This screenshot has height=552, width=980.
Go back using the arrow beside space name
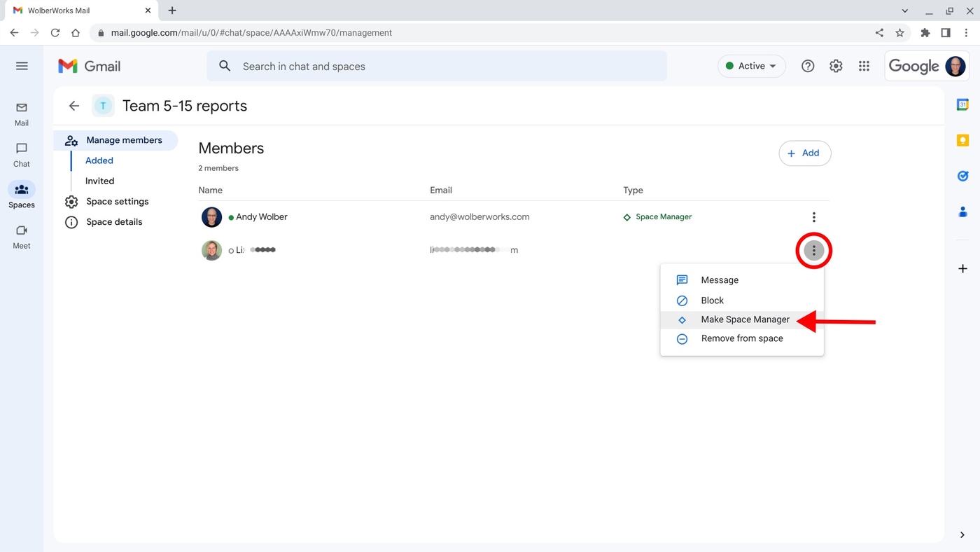[74, 106]
